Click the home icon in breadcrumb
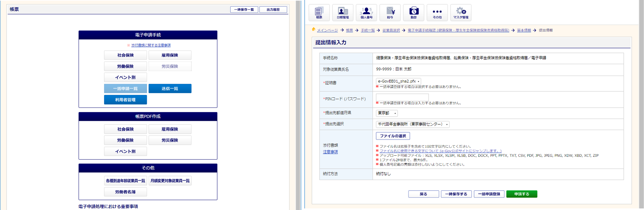 point(314,30)
